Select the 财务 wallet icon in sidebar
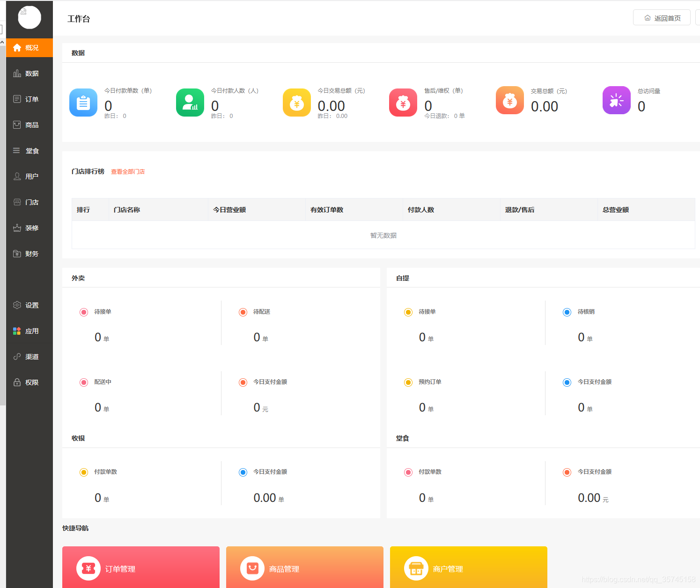Viewport: 700px width, 588px height. pyautogui.click(x=17, y=254)
